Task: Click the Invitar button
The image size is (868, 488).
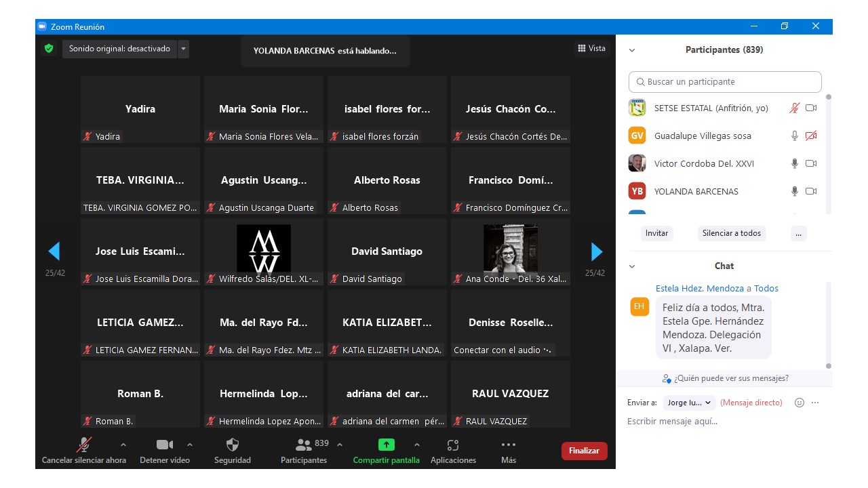Action: [x=656, y=233]
